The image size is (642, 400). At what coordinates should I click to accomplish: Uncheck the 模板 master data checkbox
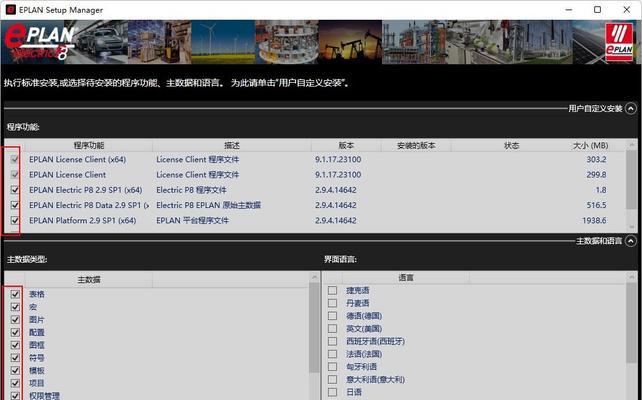[x=15, y=370]
